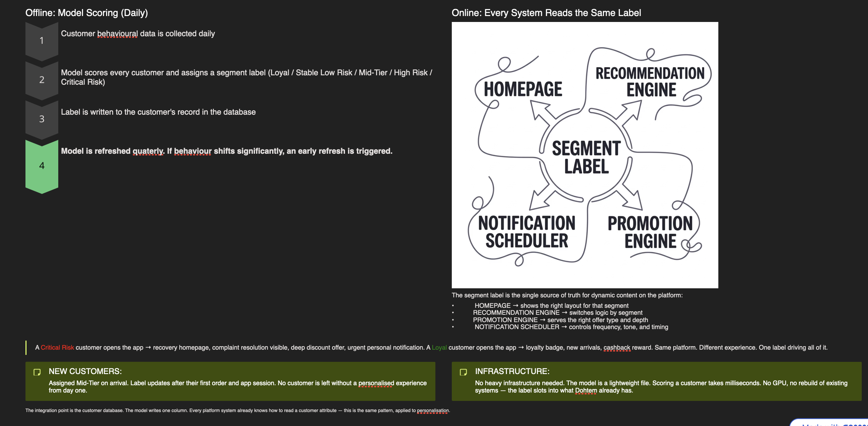Click the PROMOTION ENGINE label in image
868x426 pixels.
coord(650,232)
